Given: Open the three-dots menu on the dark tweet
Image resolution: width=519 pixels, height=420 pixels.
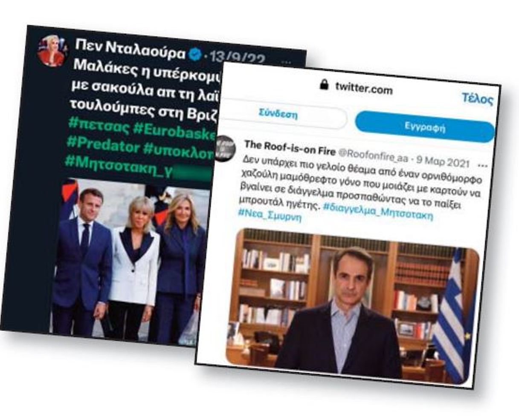Looking at the screenshot, I should click(286, 62).
